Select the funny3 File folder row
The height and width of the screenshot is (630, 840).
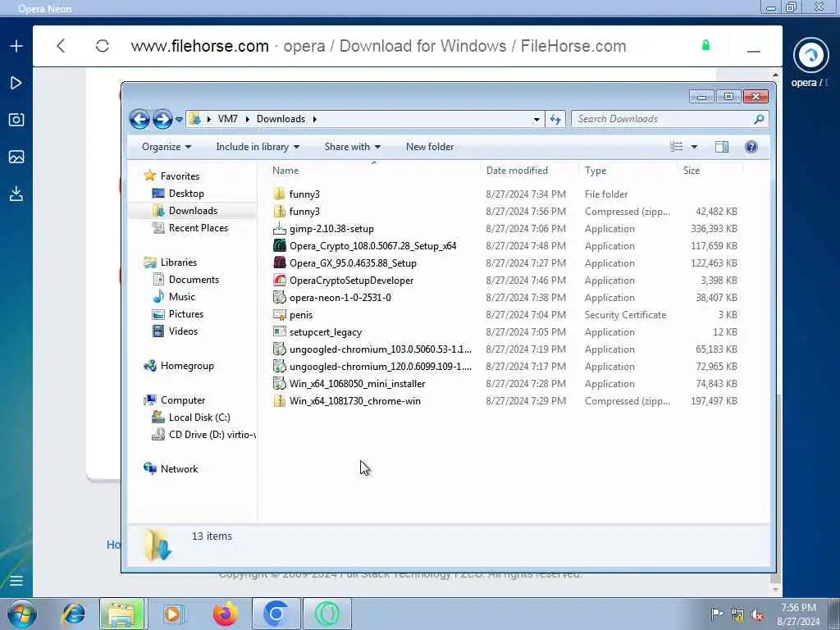pyautogui.click(x=506, y=194)
